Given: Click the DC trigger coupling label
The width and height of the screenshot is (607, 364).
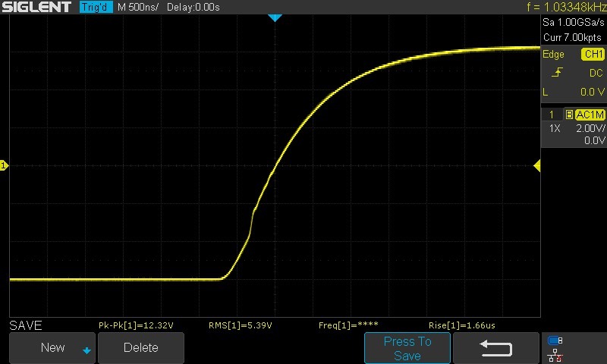Looking at the screenshot, I should coord(596,73).
